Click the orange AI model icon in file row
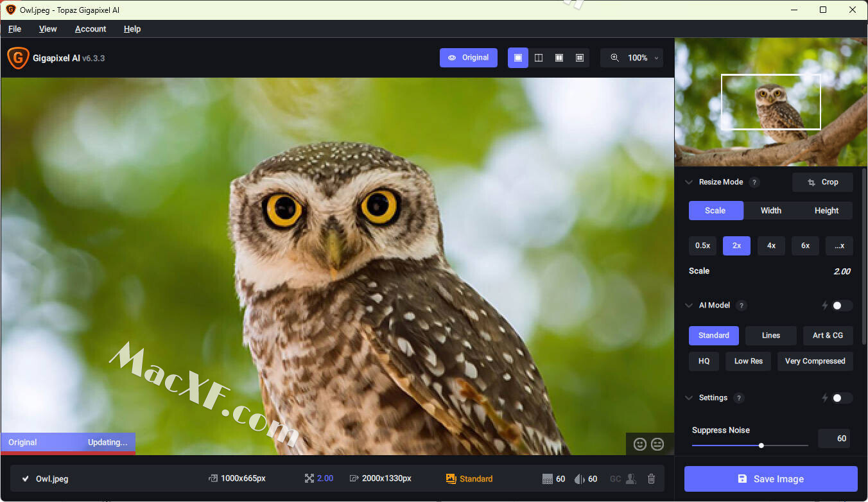Image resolution: width=868 pixels, height=502 pixels. pos(451,479)
